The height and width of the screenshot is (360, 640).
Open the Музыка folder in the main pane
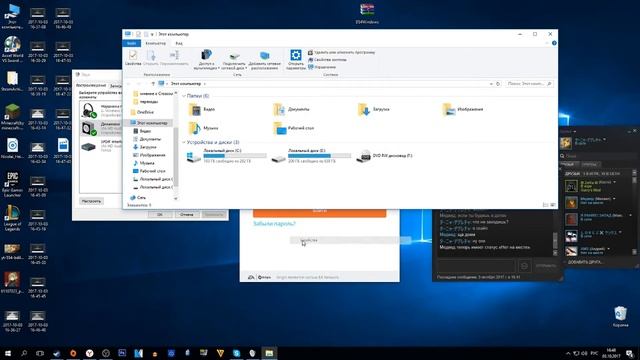[203, 128]
